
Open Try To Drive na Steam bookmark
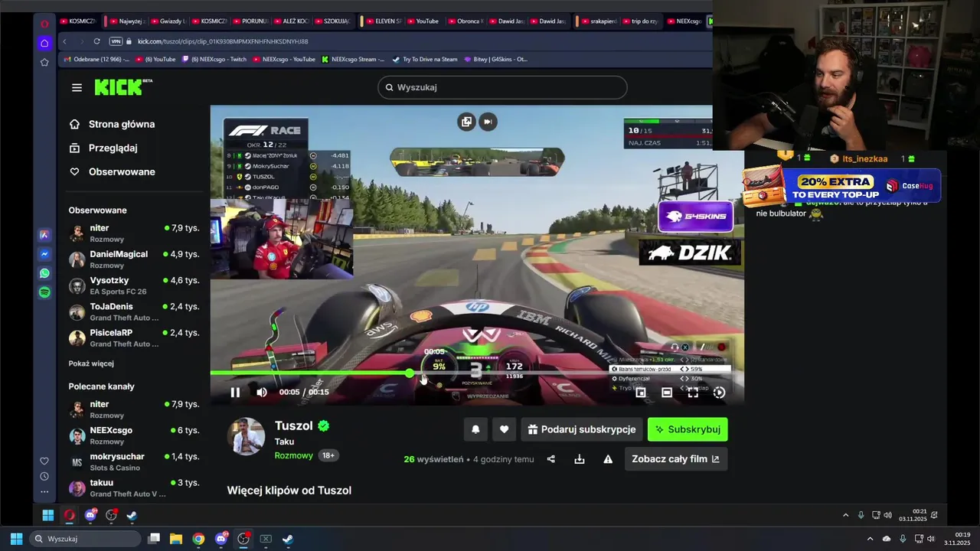click(x=425, y=59)
